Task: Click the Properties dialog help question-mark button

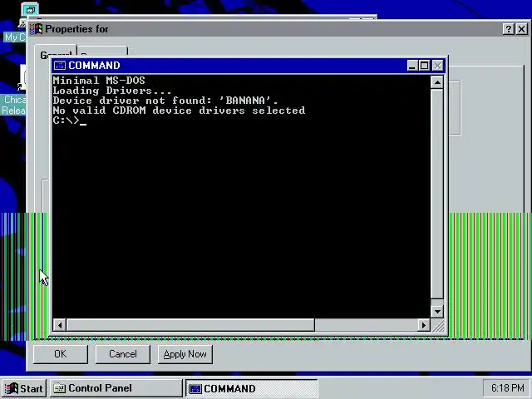Action: pos(508,29)
